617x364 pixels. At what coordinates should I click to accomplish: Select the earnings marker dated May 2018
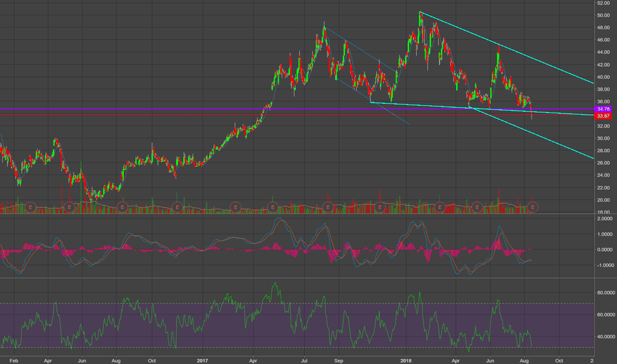[477, 206]
